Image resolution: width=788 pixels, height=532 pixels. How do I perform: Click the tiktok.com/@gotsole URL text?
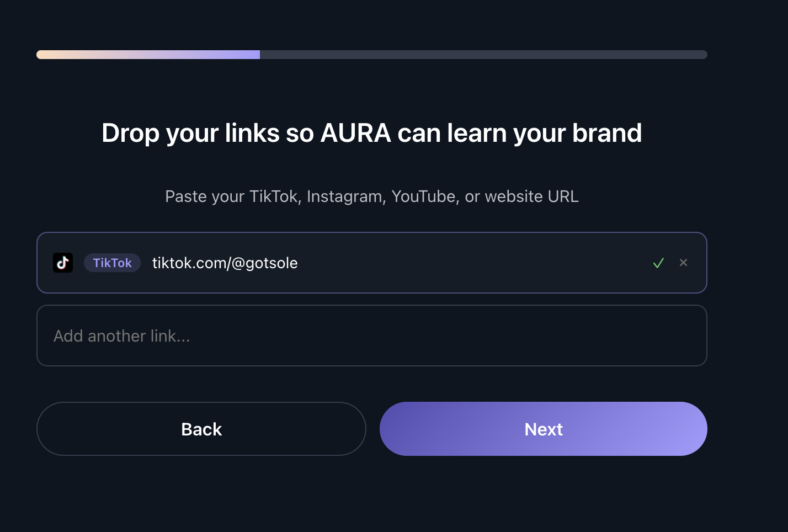[x=225, y=263]
